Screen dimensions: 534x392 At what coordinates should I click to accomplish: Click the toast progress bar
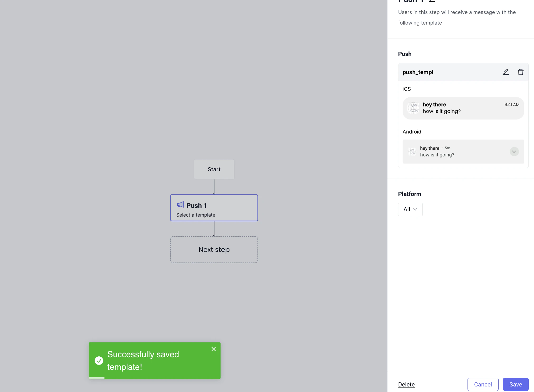[x=97, y=378]
